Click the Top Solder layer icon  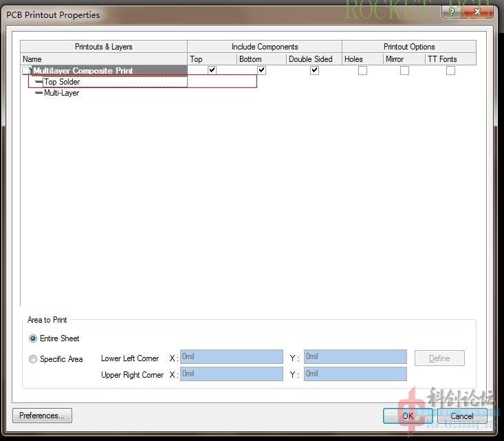[x=39, y=82]
